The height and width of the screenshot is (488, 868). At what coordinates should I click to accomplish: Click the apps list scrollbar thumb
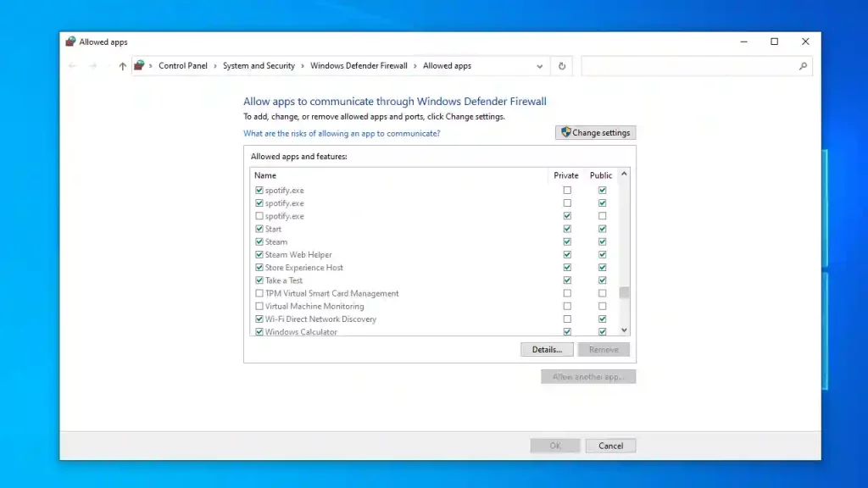point(624,292)
